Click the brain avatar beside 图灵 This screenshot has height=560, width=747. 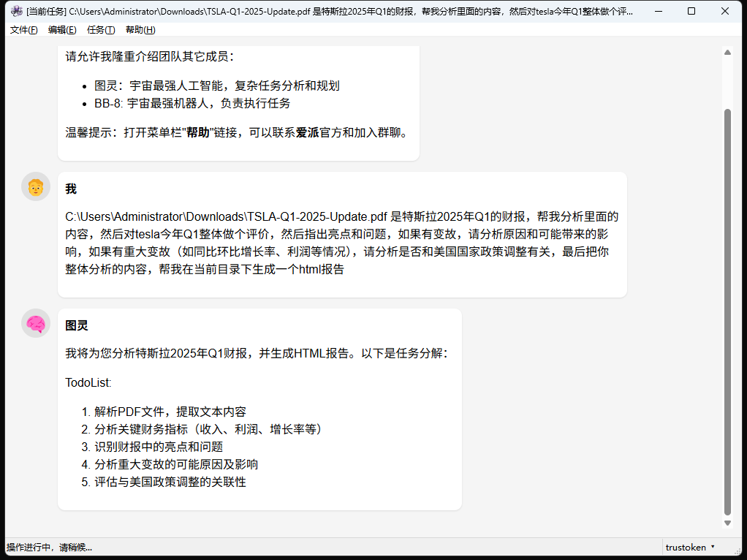coord(36,323)
